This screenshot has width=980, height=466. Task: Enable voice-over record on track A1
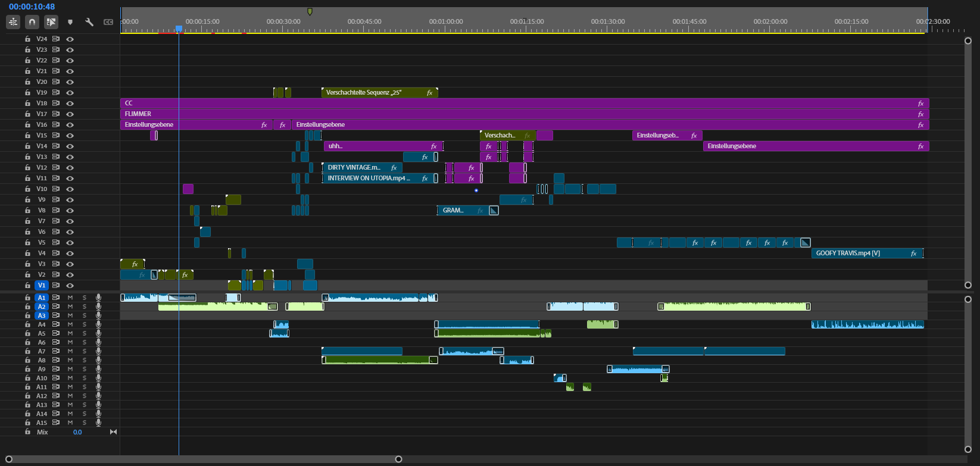click(x=99, y=298)
